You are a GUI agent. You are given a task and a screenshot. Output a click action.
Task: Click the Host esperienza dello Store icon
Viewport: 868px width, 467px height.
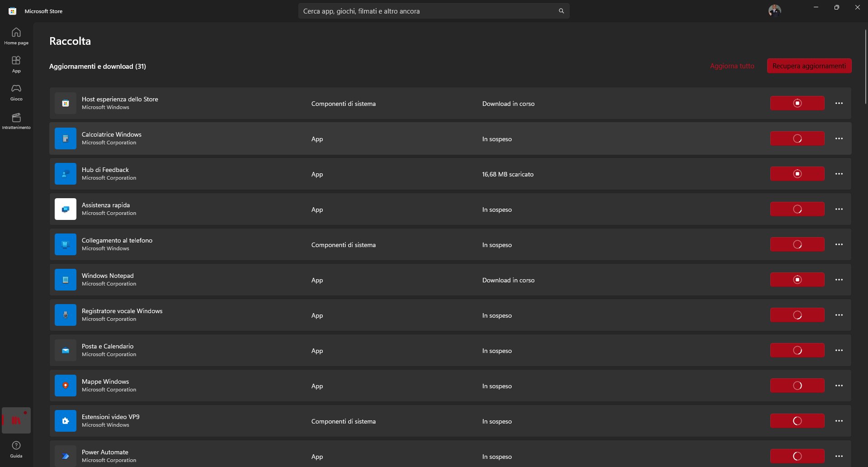[x=66, y=103]
